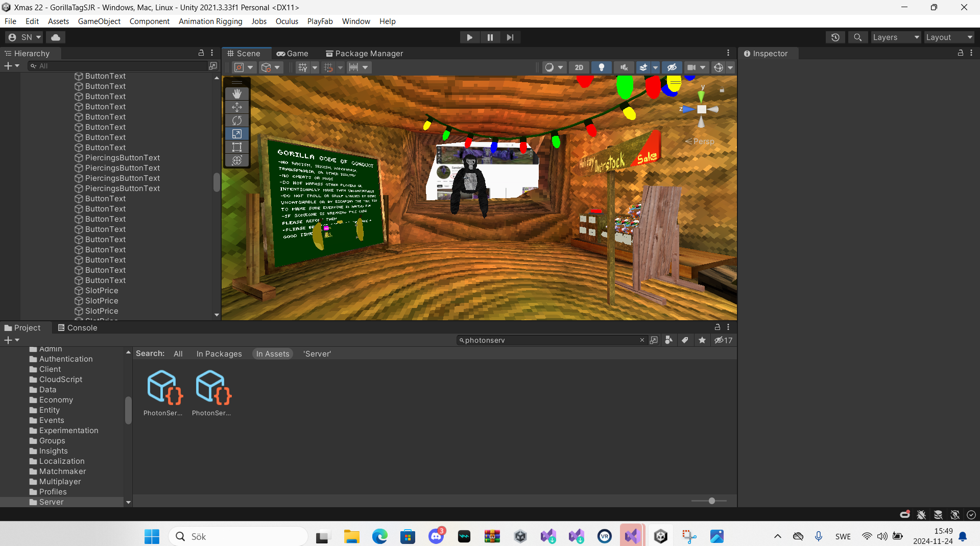Image resolution: width=980 pixels, height=546 pixels.
Task: Click the cache server status icon
Action: 938,514
